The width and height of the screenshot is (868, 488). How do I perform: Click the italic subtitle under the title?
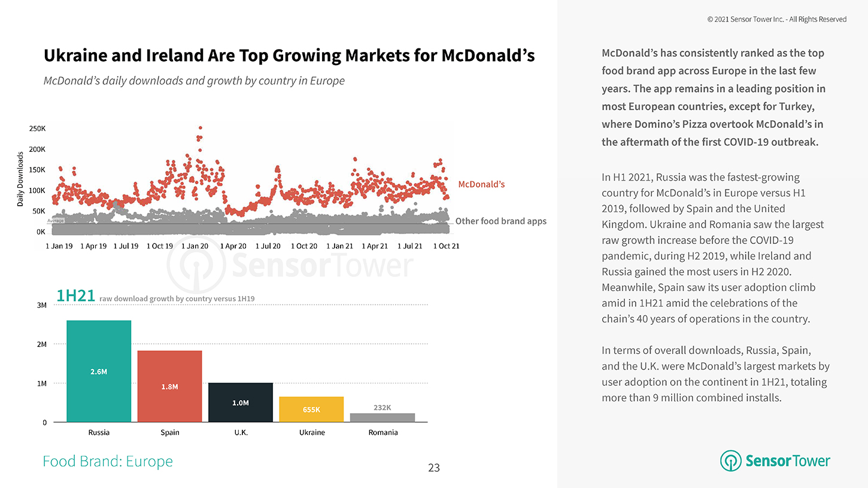[x=194, y=81]
